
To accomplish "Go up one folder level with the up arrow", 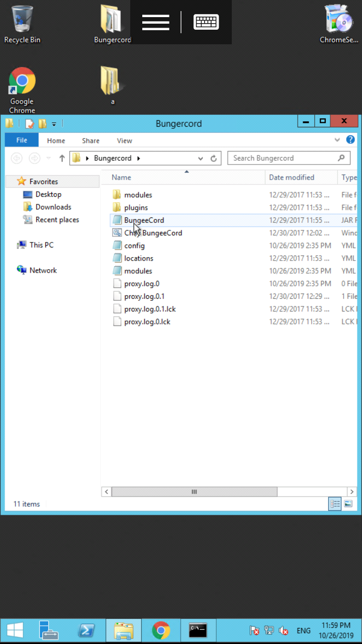I will (62, 158).
